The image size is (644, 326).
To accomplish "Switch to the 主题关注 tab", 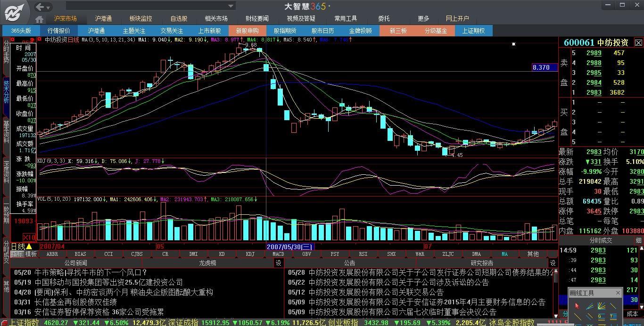I will 134,31.
